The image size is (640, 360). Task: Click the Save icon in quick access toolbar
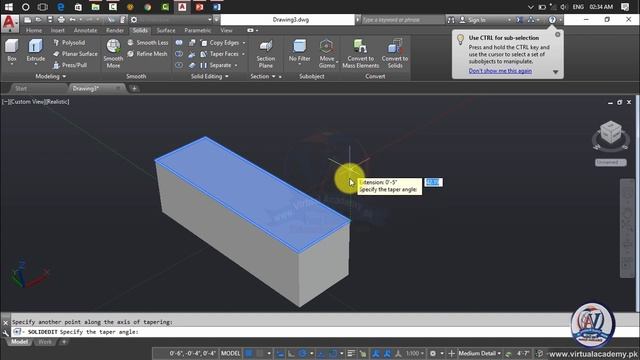[x=50, y=20]
